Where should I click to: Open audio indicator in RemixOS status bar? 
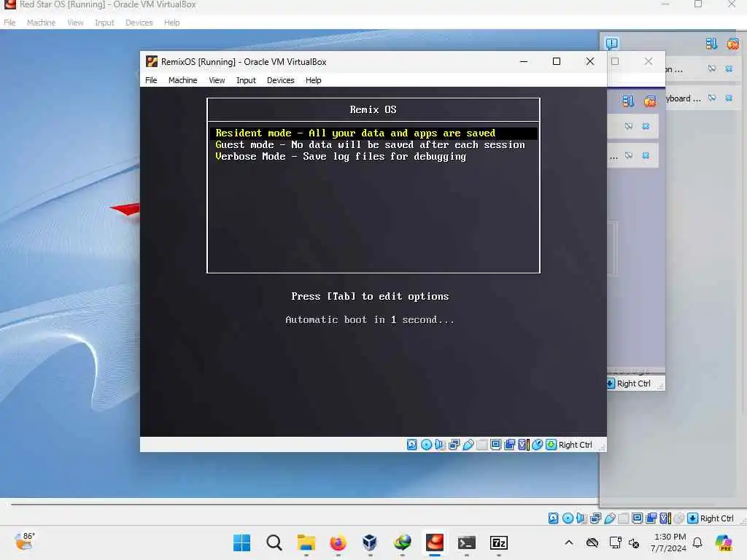point(440,445)
